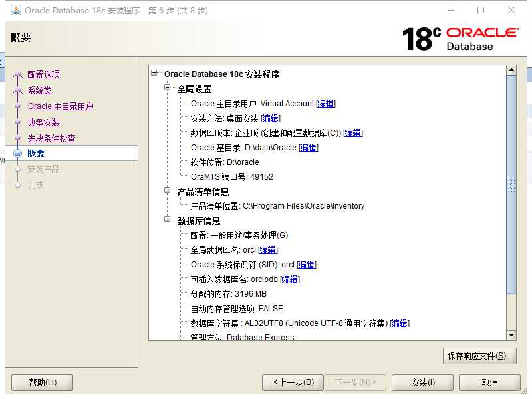
Task: Click the scroll-up arrow of the summary pane
Action: tap(511, 70)
